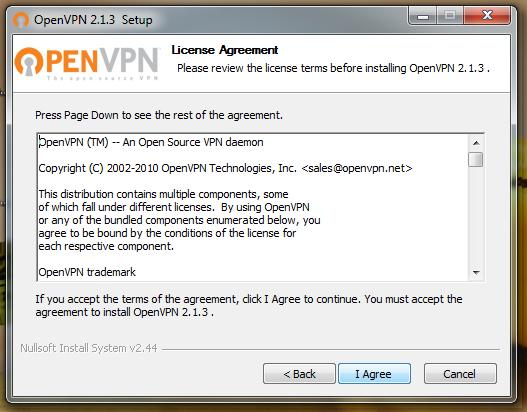527x412 pixels.
Task: Click the disabled maximize button in the title bar
Action: (450, 16)
